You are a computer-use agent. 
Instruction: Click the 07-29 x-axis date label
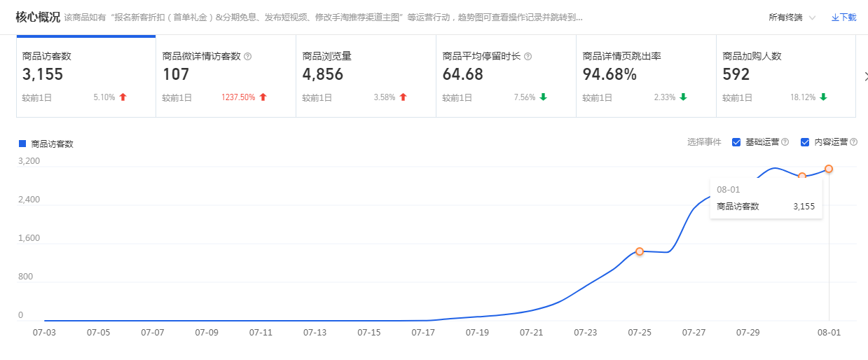(x=748, y=333)
